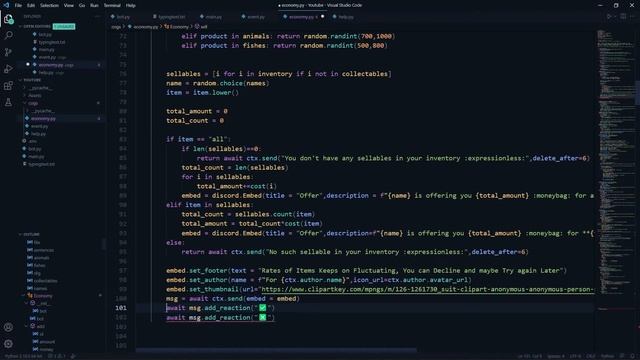This screenshot has width=640, height=360.
Task: Click the code minimap
Action: pos(615,163)
